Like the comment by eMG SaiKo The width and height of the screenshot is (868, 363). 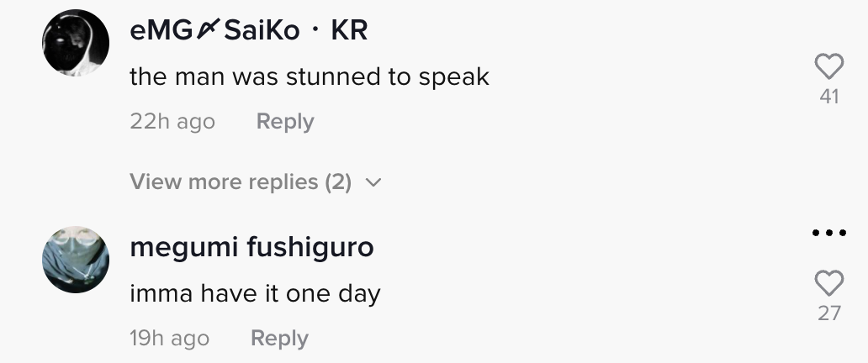pos(829,67)
